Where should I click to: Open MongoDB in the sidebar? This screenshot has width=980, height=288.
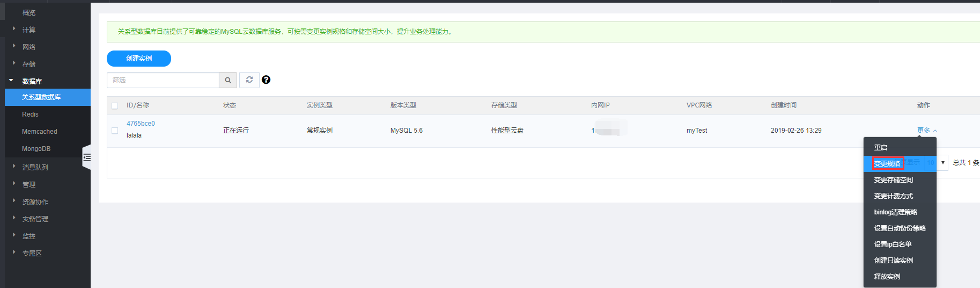point(36,149)
